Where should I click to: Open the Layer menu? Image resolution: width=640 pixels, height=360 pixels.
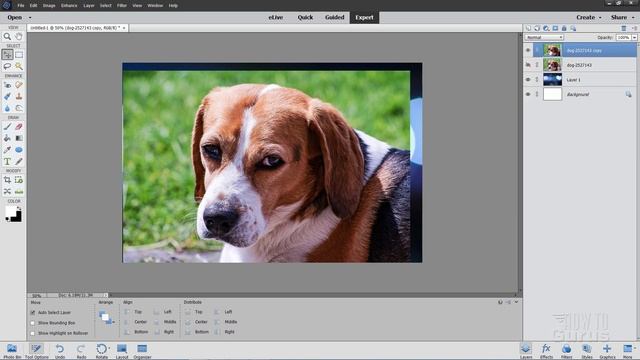(89, 6)
